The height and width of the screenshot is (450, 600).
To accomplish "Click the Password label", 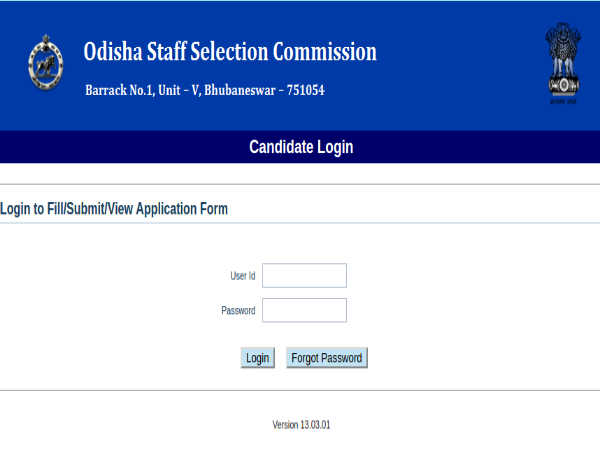I will (x=238, y=310).
